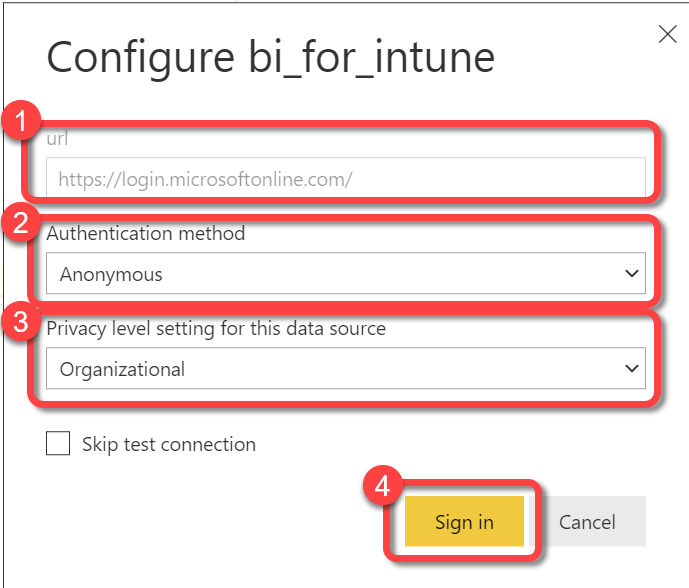This screenshot has width=689, height=588.
Task: Enable Skip test connection checkbox
Action: [58, 443]
